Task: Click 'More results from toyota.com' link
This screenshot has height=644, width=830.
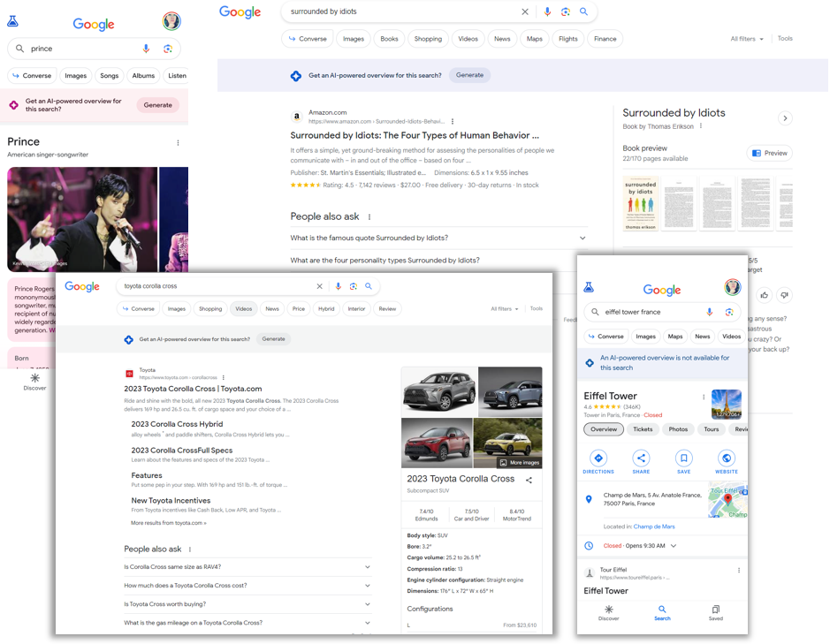Action: click(x=168, y=523)
